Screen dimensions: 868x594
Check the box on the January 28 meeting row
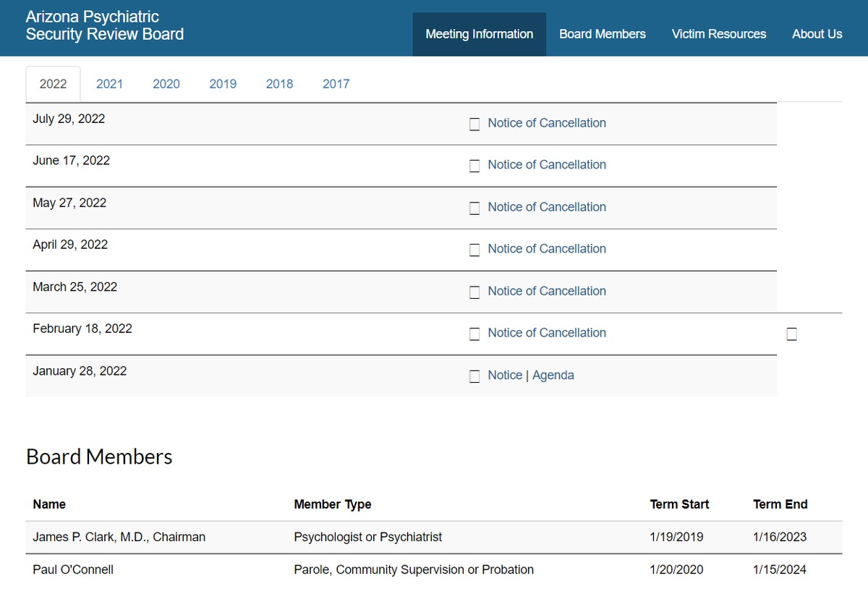tap(475, 376)
